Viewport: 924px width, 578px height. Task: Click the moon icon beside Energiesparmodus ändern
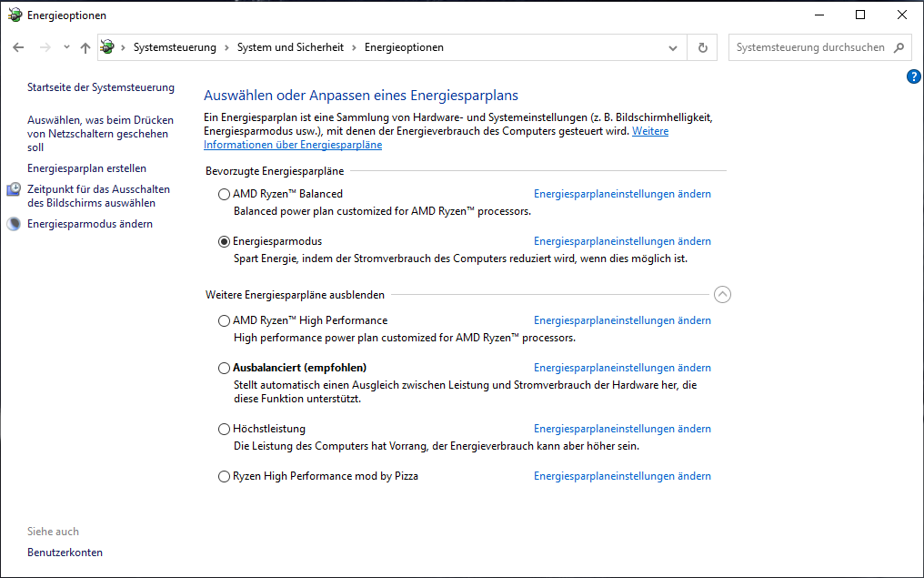[14, 224]
